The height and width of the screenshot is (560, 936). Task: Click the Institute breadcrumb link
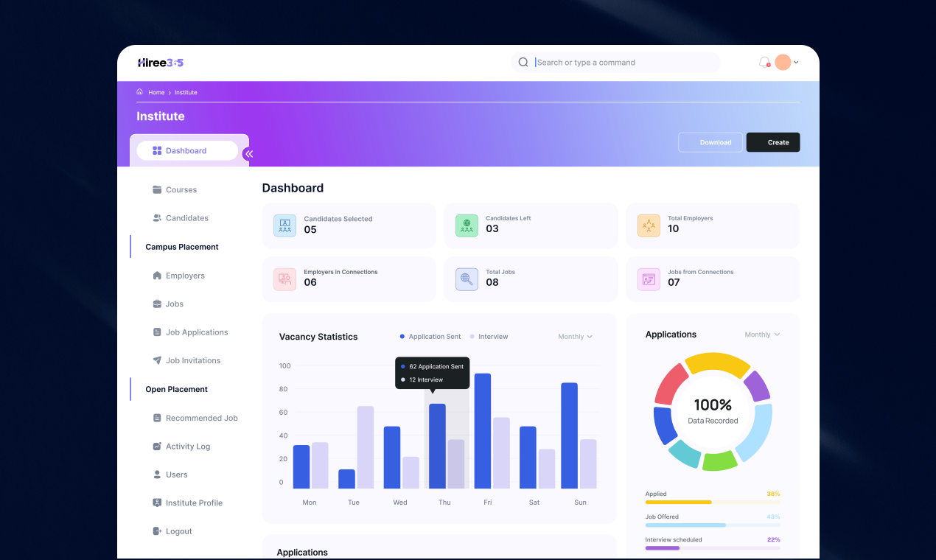(x=186, y=92)
